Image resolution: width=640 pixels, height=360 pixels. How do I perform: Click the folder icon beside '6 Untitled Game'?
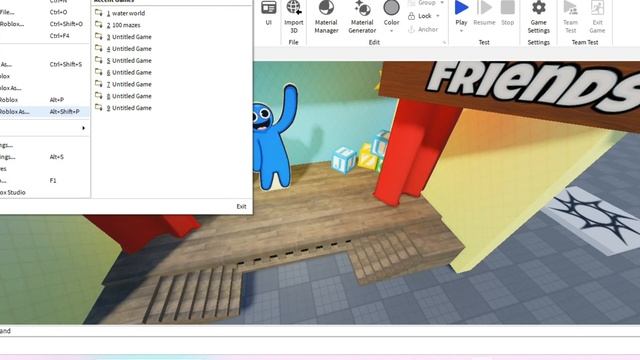(99, 72)
